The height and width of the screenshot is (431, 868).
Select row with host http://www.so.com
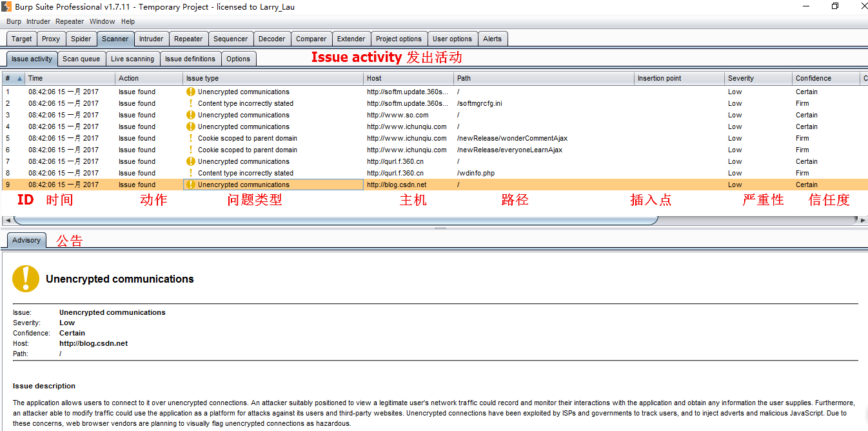[434, 115]
